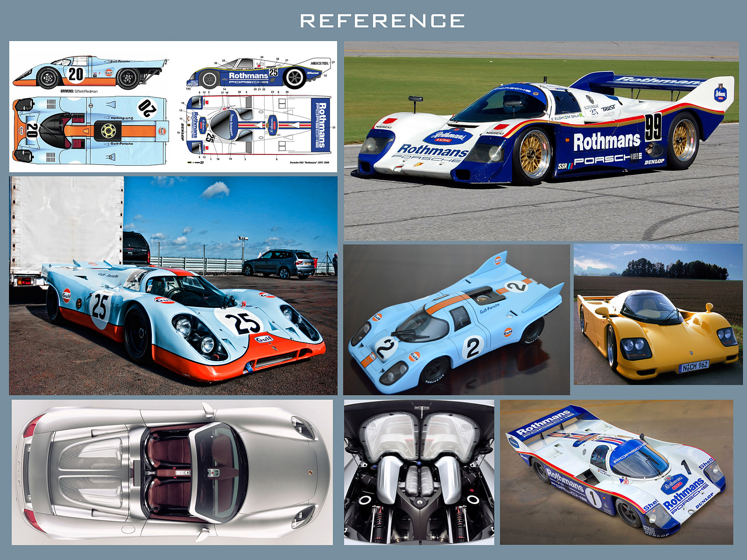Click the Rothmans side text on the number 99 car
747x560 pixels.
606,141
